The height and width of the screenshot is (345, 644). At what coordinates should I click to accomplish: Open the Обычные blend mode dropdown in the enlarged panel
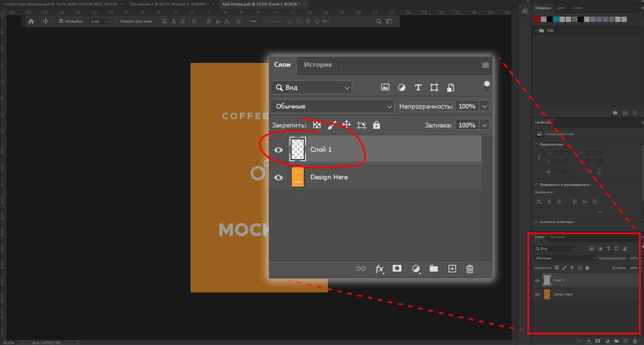(333, 106)
